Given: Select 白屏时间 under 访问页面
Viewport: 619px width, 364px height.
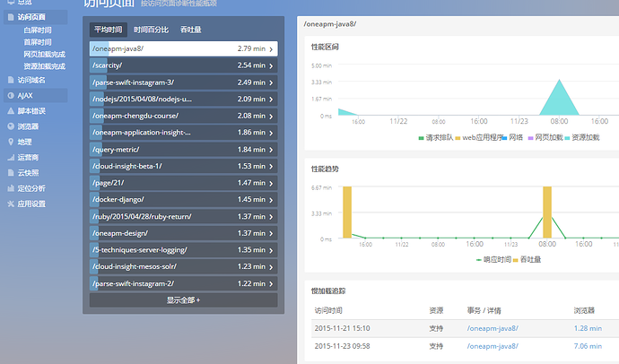Looking at the screenshot, I should (x=38, y=30).
